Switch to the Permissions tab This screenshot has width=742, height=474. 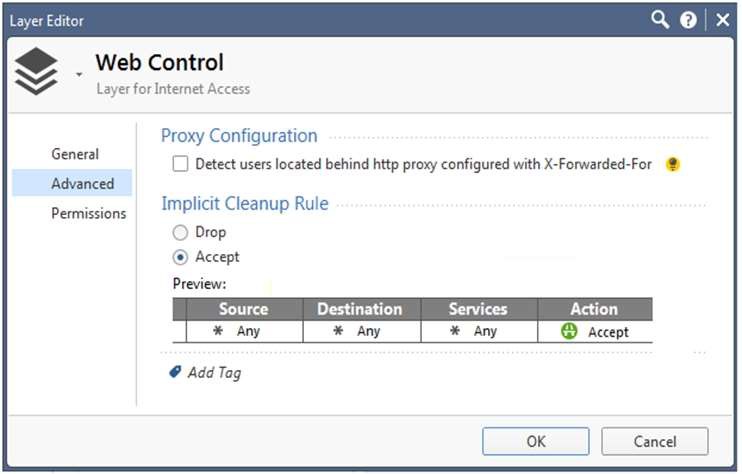pos(88,213)
